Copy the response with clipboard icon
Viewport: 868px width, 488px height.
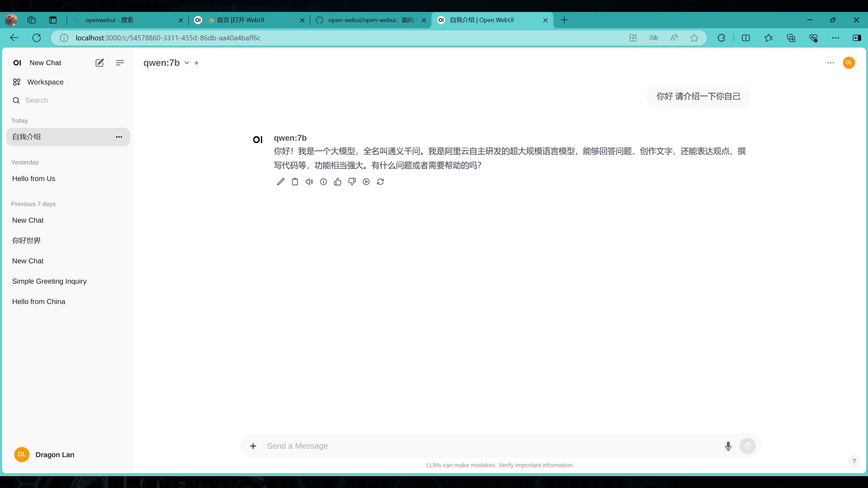point(295,182)
